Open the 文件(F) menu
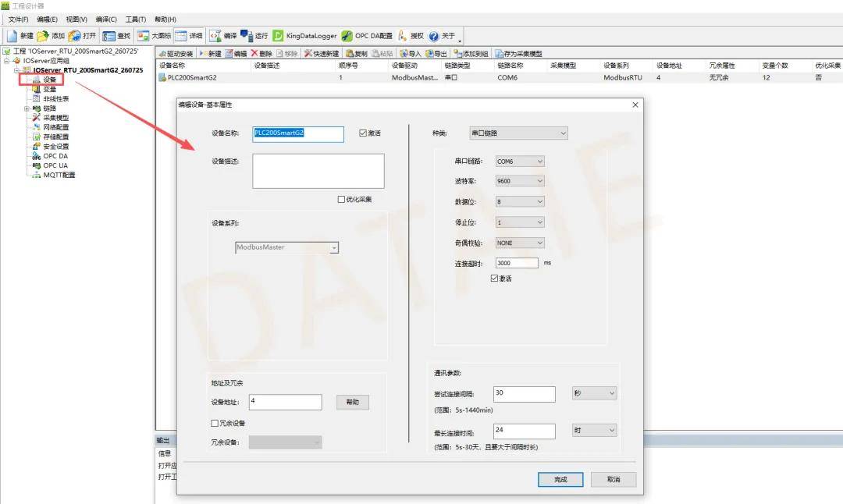The image size is (843, 504). pos(18,20)
